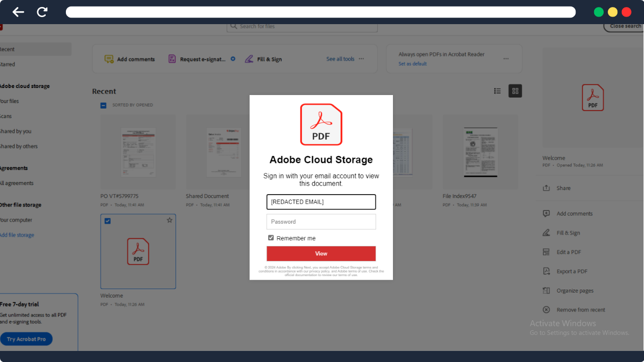This screenshot has width=644, height=362.
Task: Click the email field in sign-in dialog
Action: click(x=321, y=202)
